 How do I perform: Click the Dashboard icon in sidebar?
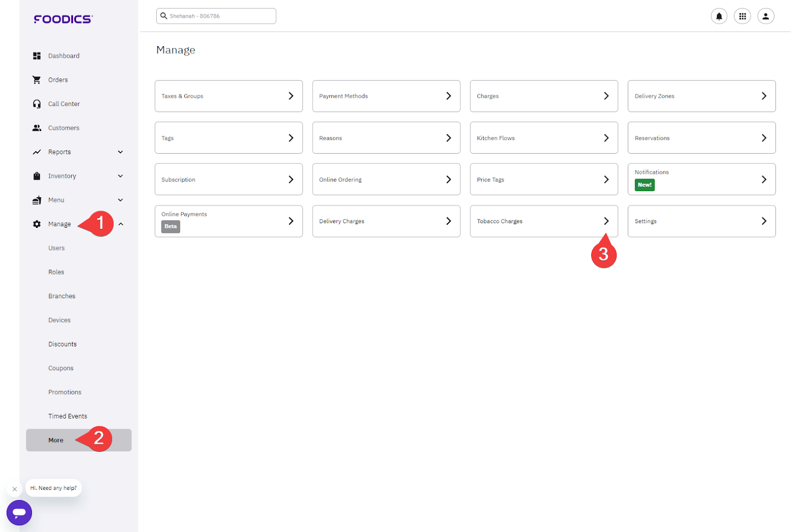point(37,56)
